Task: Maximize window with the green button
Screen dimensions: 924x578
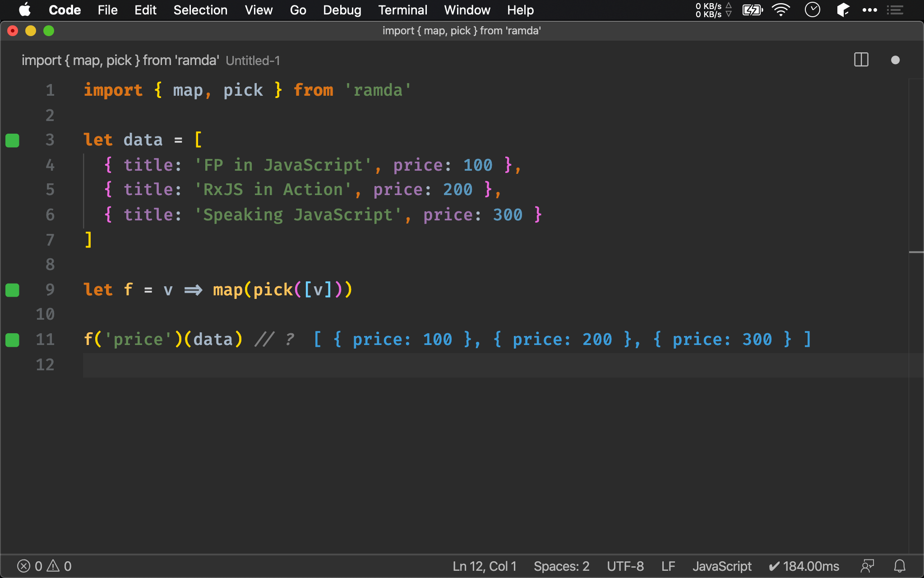Action: tap(49, 31)
